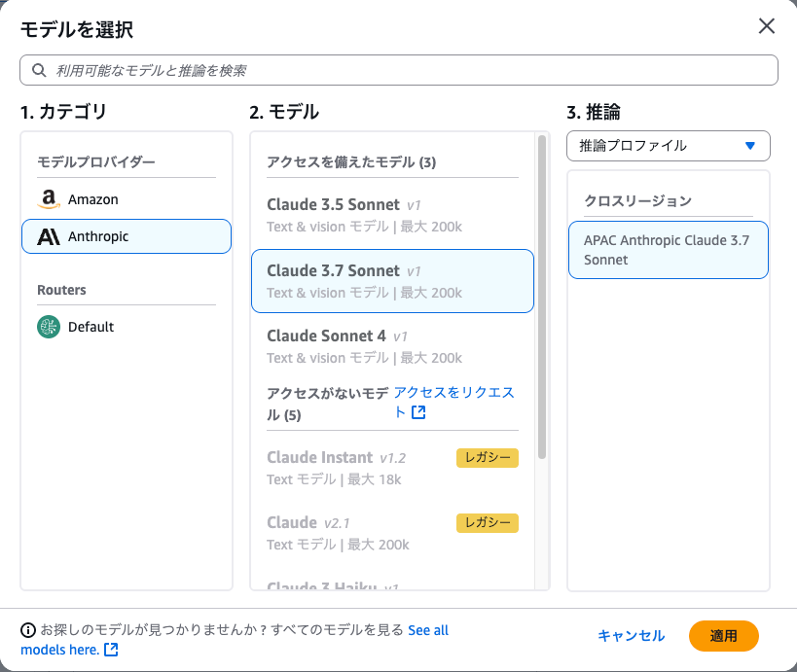Select Claude Sonnet 4 v1 model
797x672 pixels.
pos(392,346)
